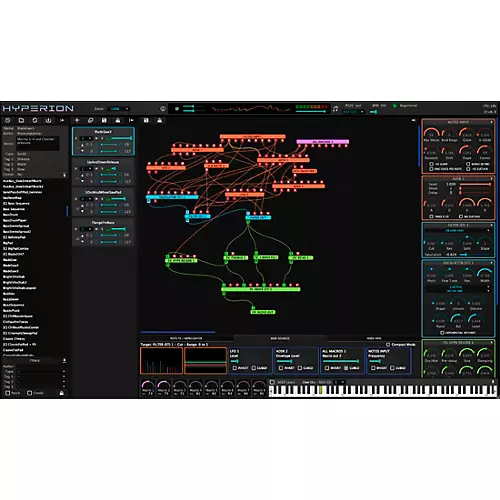Select the FlangeTrnBass layer
The width and height of the screenshot is (500, 500).
(103, 232)
